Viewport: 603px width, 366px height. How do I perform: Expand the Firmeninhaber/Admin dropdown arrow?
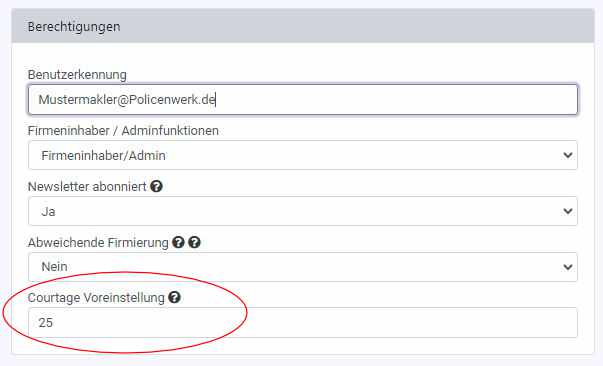tap(568, 155)
